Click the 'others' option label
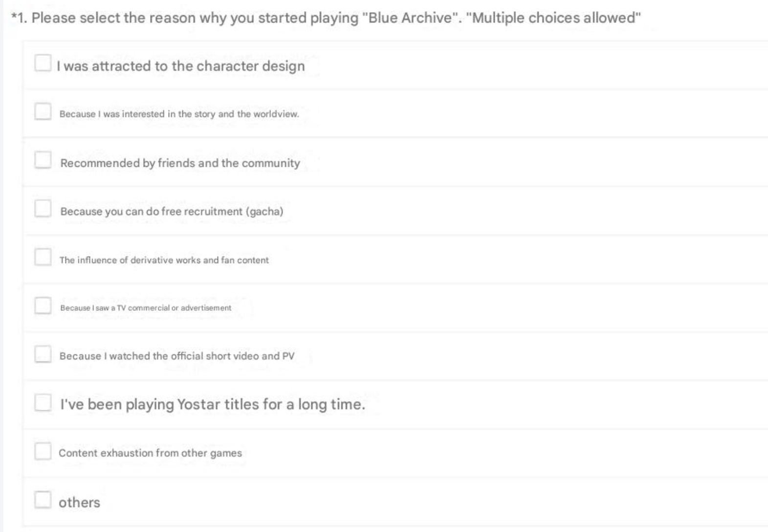 point(79,503)
